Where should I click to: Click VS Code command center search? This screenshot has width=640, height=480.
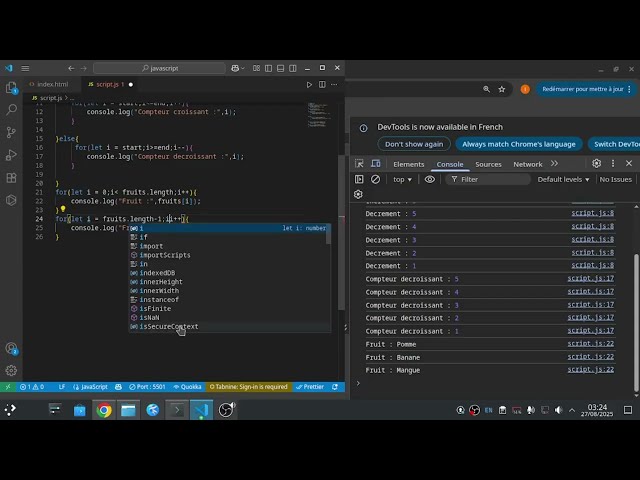point(160,68)
